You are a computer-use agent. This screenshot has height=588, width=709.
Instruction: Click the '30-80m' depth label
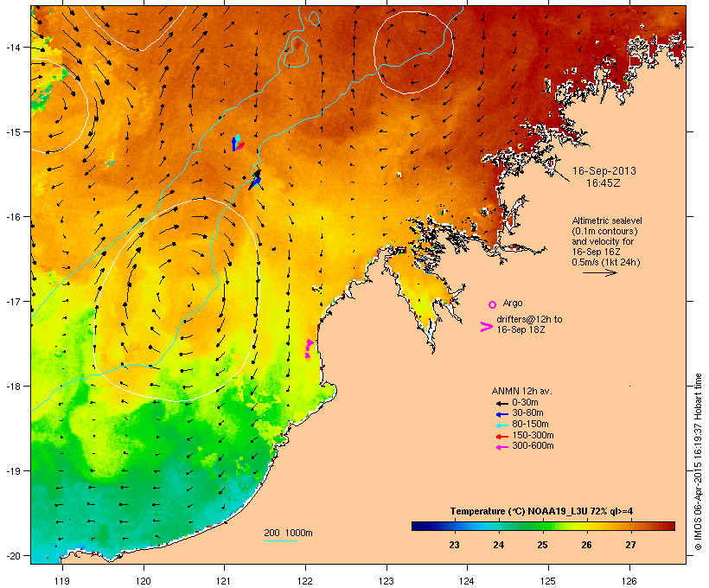pos(527,413)
